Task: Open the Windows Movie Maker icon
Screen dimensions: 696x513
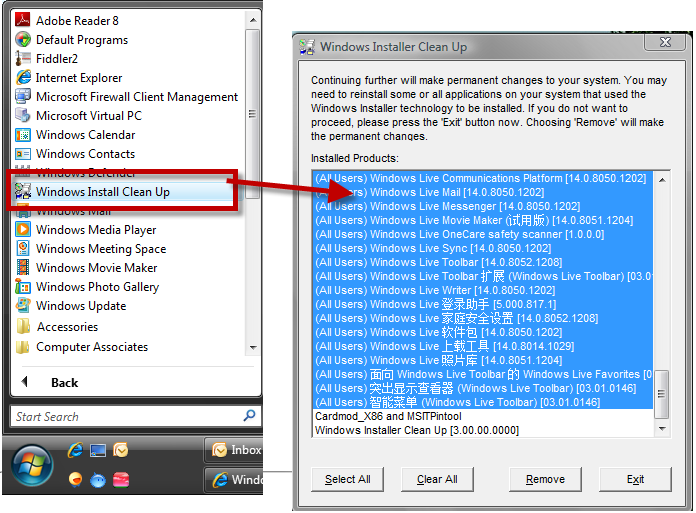Action: click(x=23, y=268)
